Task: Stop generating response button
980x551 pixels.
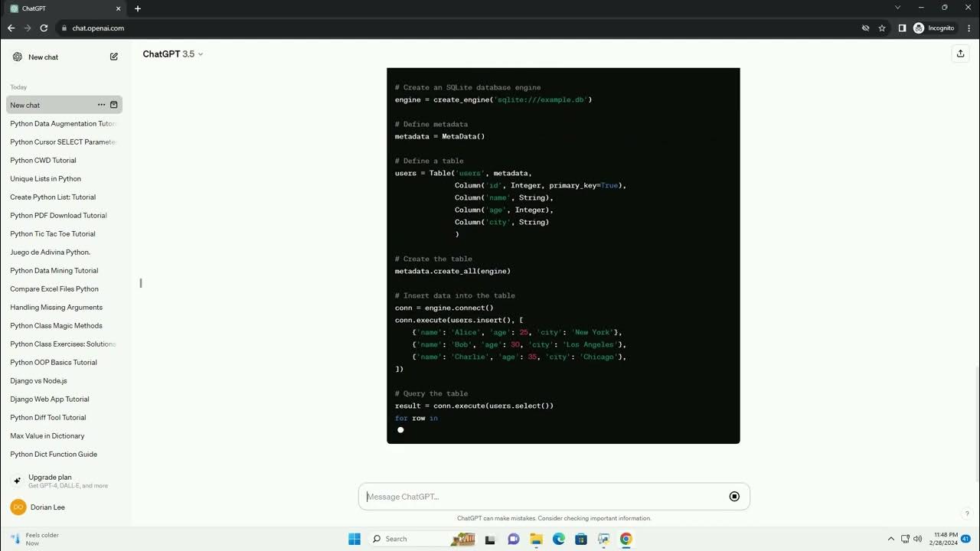Action: pos(734,497)
